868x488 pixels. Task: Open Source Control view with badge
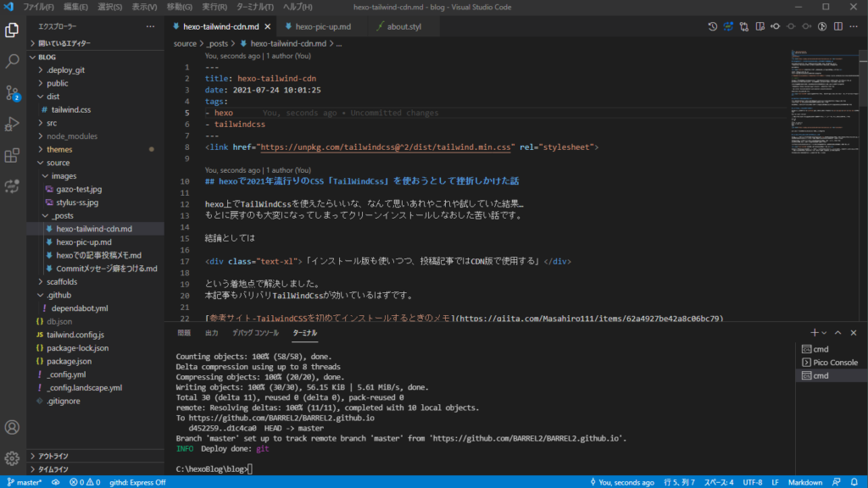coord(12,92)
